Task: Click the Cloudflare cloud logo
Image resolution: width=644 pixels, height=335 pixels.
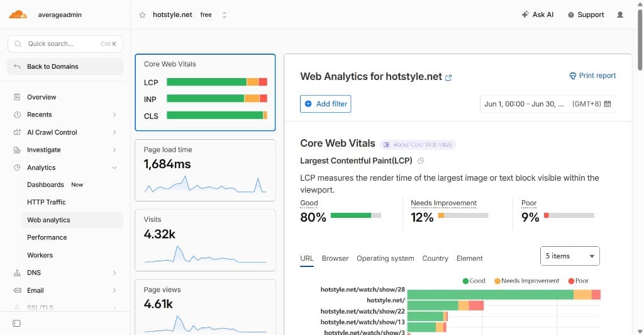Action: pyautogui.click(x=18, y=14)
